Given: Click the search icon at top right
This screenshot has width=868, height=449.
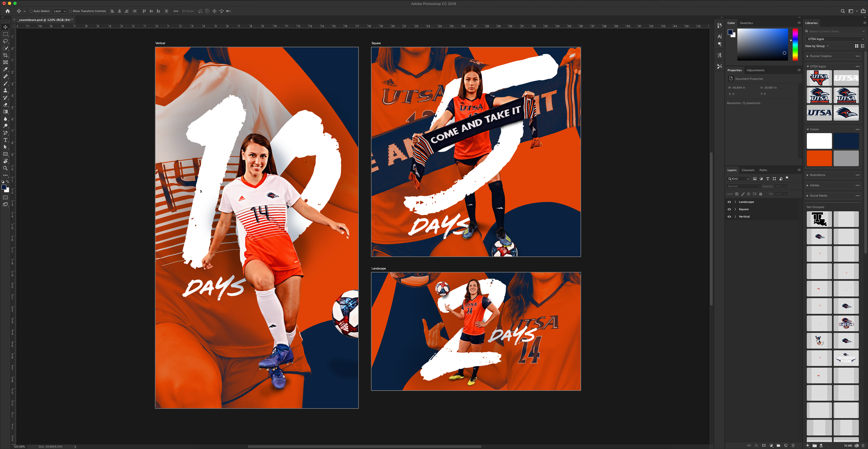Looking at the screenshot, I should (843, 11).
